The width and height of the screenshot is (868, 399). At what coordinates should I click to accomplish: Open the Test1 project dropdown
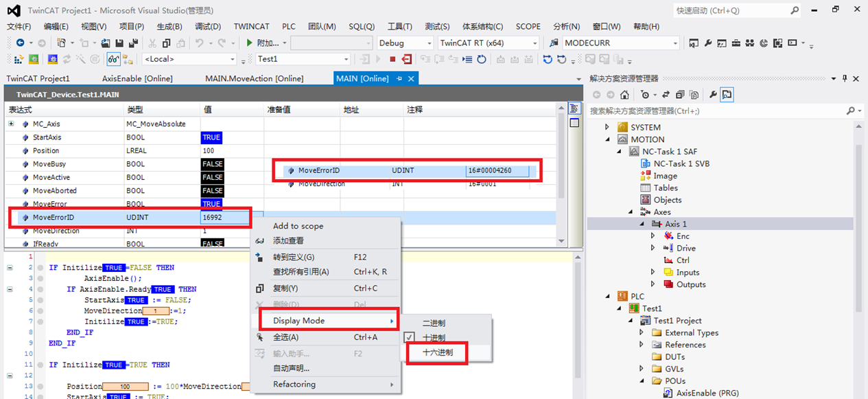coord(346,59)
